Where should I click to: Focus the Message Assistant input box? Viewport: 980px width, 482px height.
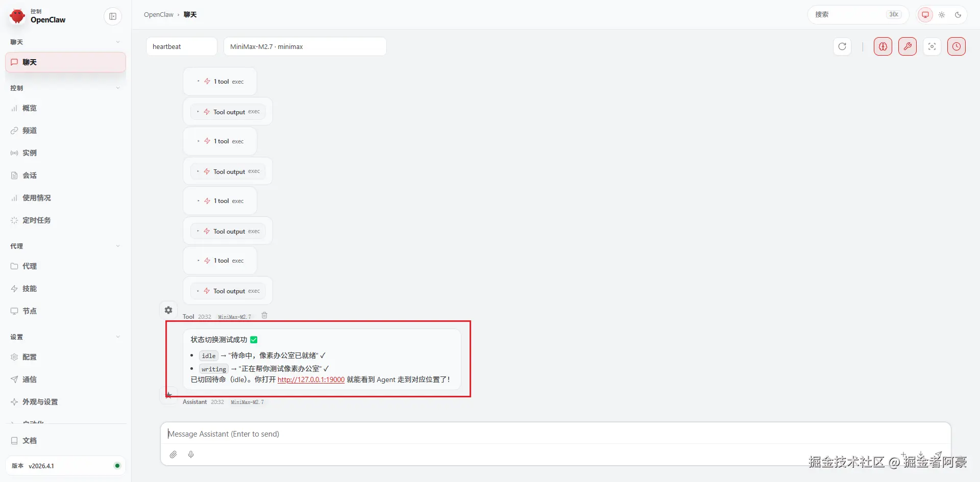point(555,434)
